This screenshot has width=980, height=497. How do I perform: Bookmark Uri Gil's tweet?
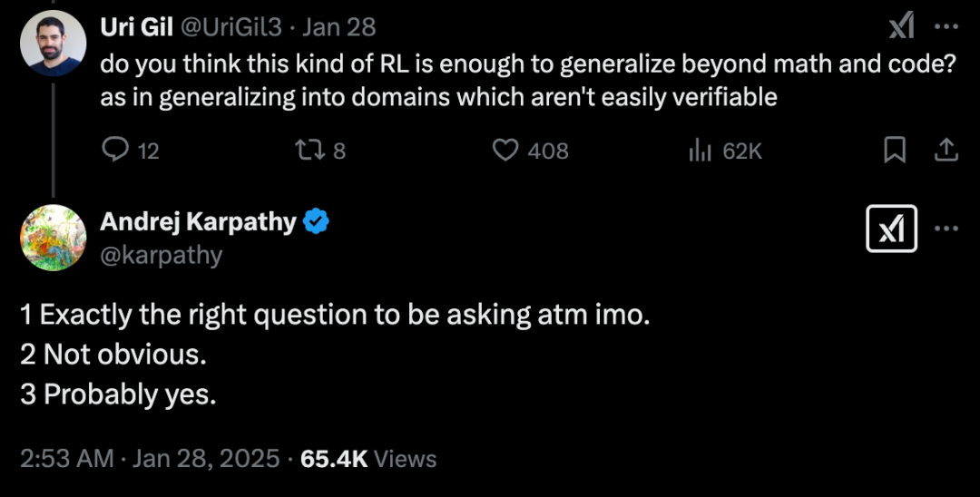coord(895,150)
